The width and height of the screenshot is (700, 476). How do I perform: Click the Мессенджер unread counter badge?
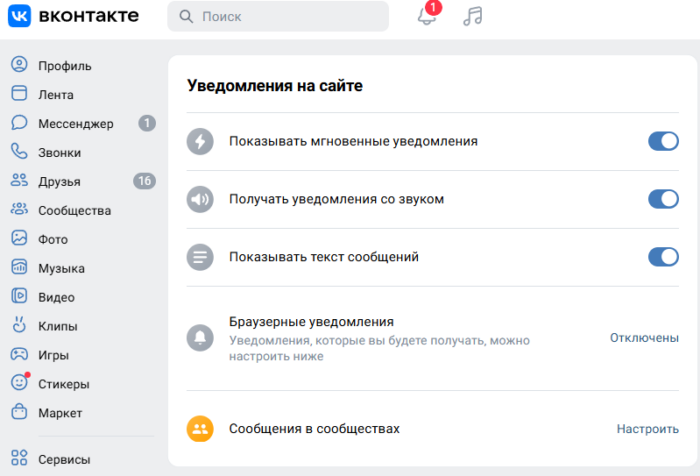click(x=147, y=123)
